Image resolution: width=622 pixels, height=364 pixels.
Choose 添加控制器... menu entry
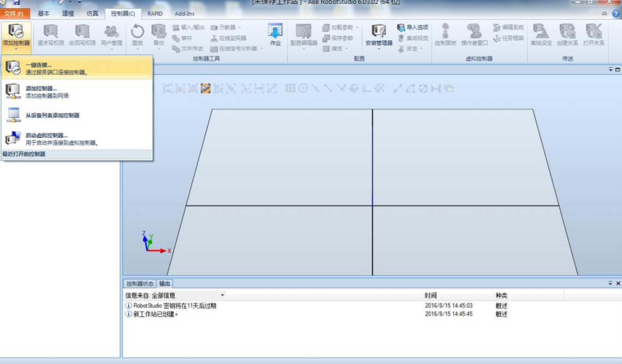(77, 92)
